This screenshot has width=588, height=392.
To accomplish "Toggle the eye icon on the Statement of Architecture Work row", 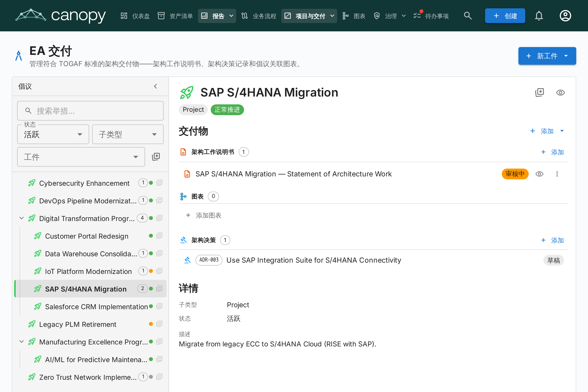I will (x=539, y=174).
